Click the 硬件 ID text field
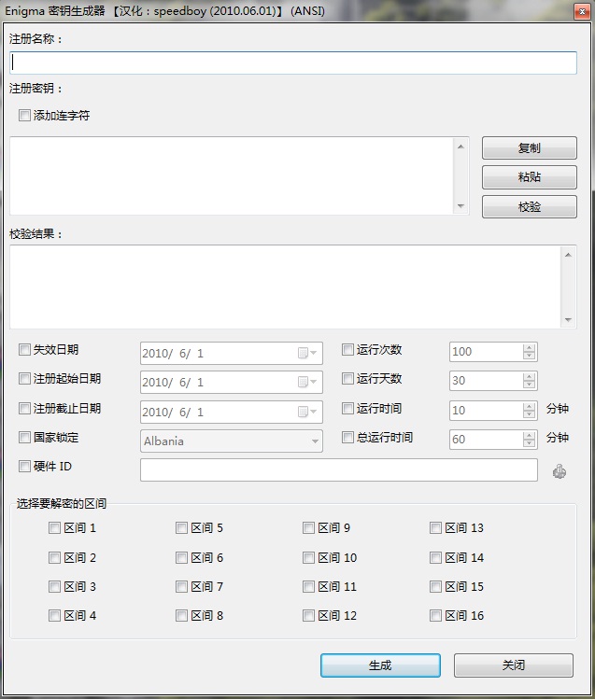Image resolution: width=595 pixels, height=700 pixels. [338, 470]
